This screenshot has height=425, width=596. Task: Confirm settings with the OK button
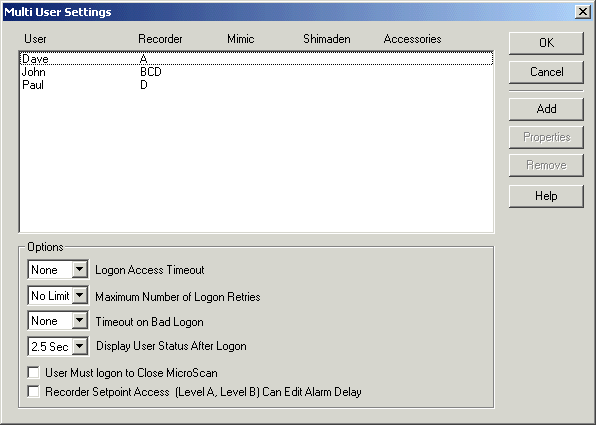[546, 43]
